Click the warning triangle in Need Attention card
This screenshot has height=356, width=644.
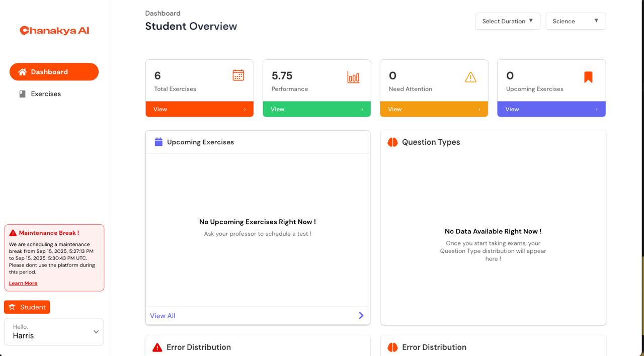(x=470, y=77)
